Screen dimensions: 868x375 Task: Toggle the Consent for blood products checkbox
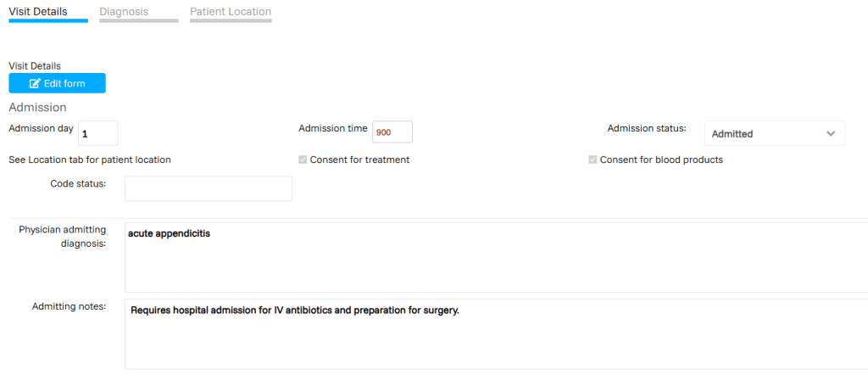pos(593,160)
